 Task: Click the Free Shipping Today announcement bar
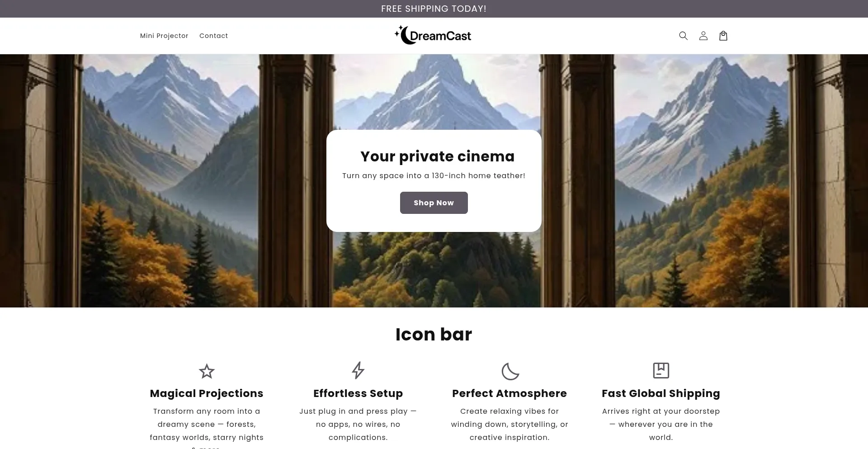(434, 9)
